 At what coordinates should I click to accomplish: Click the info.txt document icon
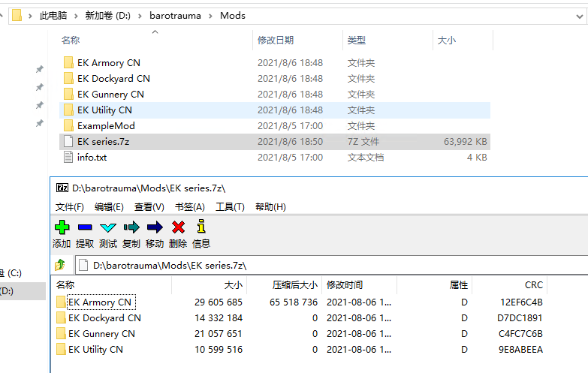click(68, 157)
